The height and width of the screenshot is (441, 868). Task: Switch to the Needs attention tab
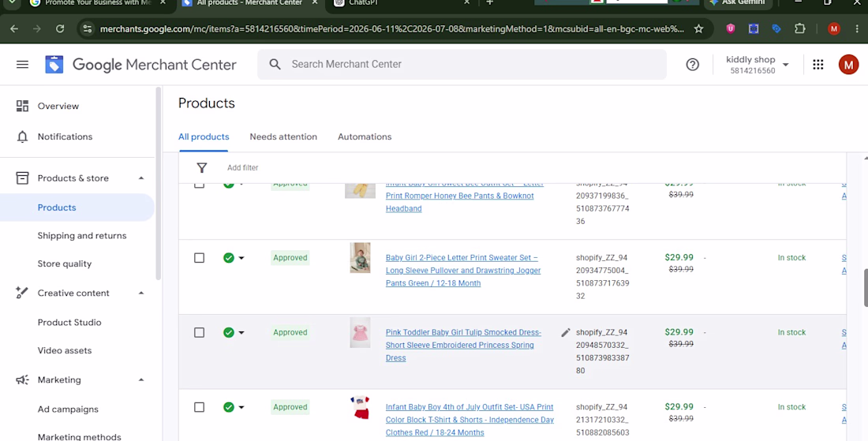(x=283, y=136)
